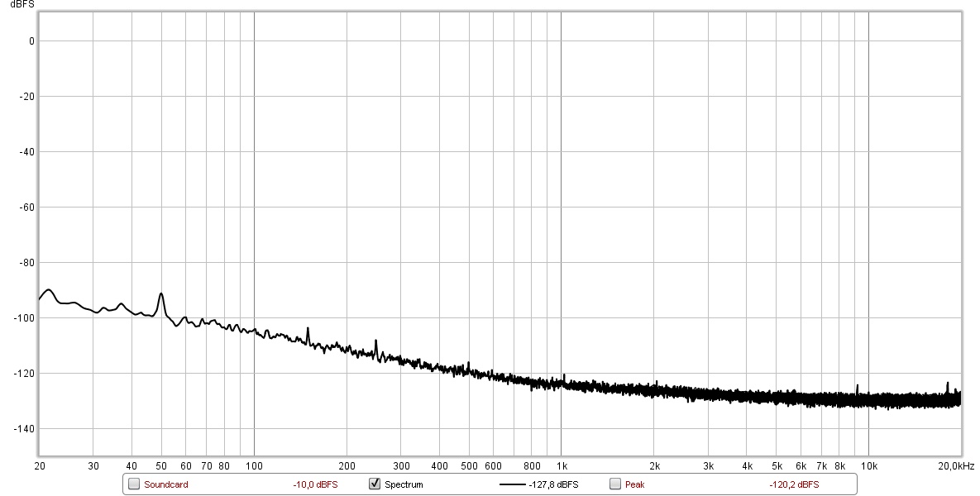Click the dBFS axis unit label
The height and width of the screenshot is (496, 980).
pyautogui.click(x=22, y=4)
